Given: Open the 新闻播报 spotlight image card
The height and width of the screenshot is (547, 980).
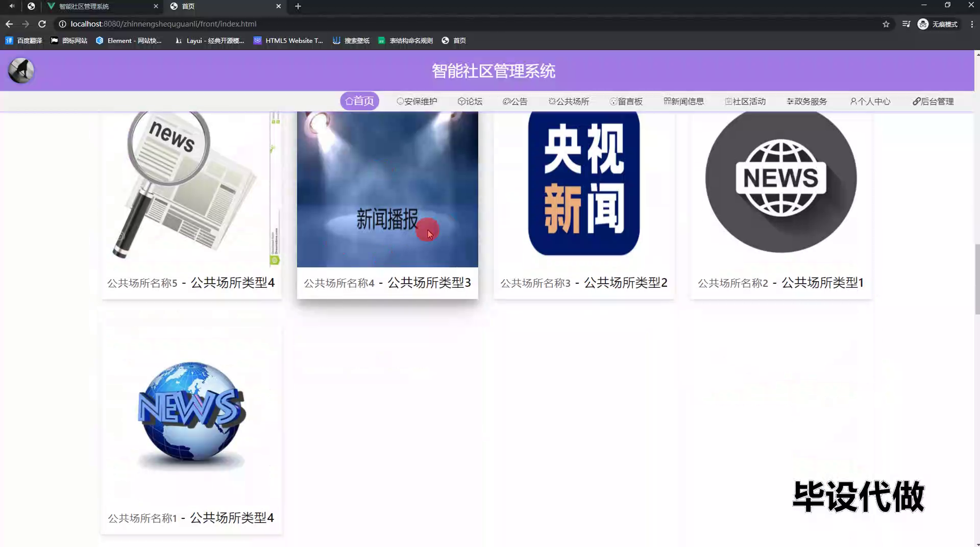Looking at the screenshot, I should point(387,189).
